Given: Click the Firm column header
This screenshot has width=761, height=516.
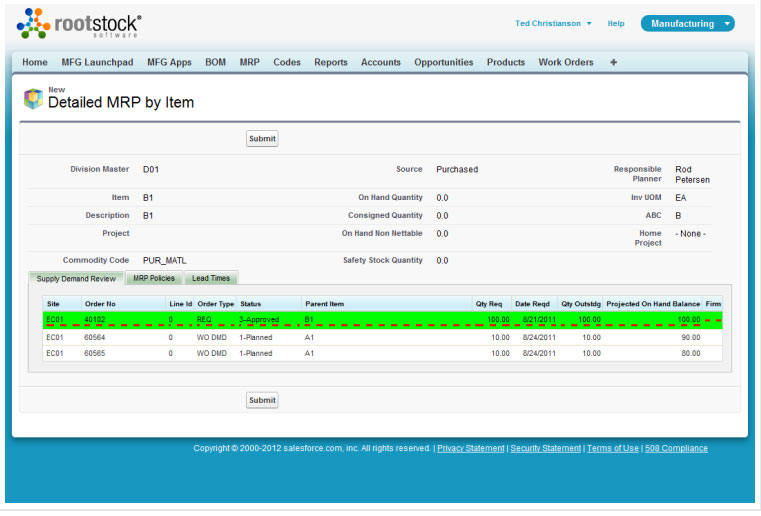Looking at the screenshot, I should 713,304.
